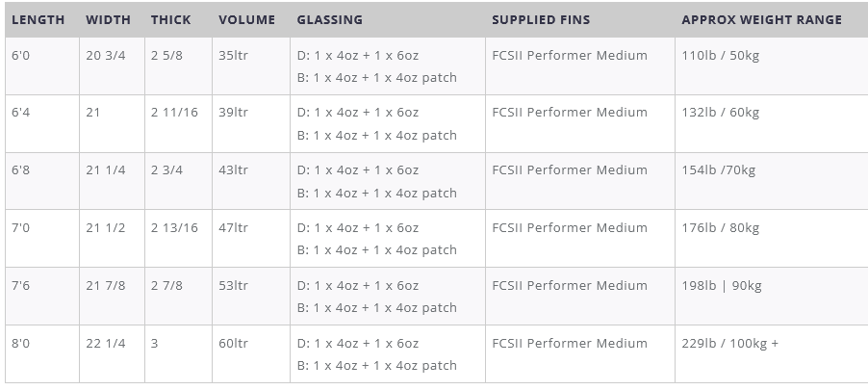Click the LENGTH column header
The image size is (868, 390).
click(x=38, y=19)
